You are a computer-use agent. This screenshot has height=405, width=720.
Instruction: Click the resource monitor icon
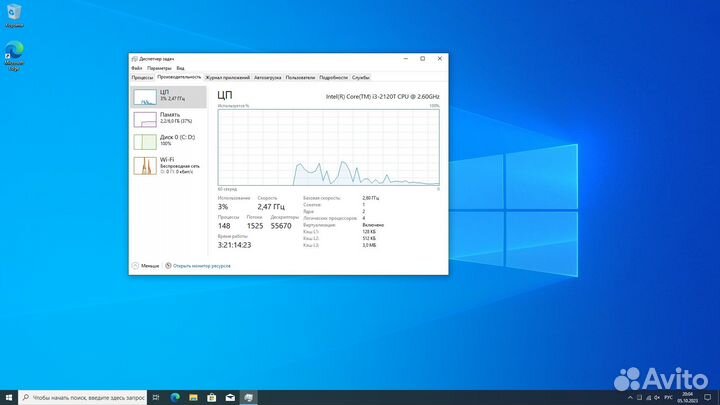point(168,266)
